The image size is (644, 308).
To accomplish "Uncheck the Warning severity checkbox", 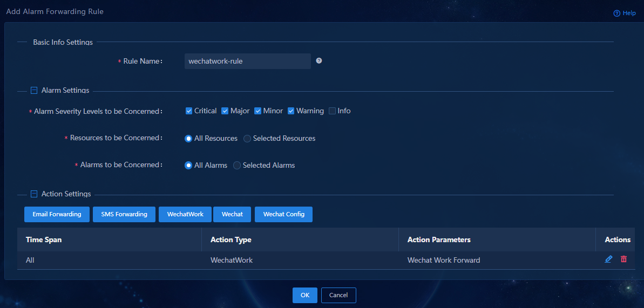I will coord(291,111).
